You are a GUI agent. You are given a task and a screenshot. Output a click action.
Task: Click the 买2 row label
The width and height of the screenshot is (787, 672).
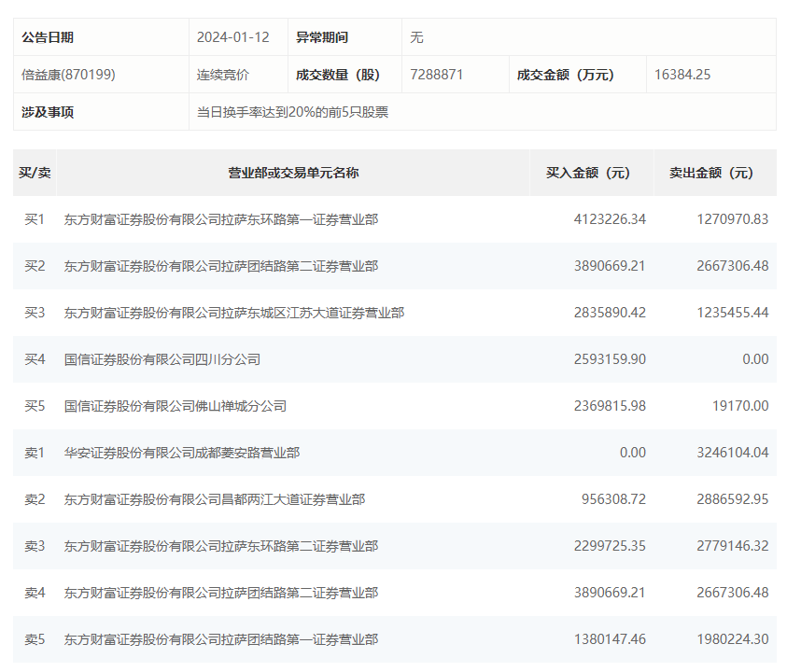[x=35, y=266]
